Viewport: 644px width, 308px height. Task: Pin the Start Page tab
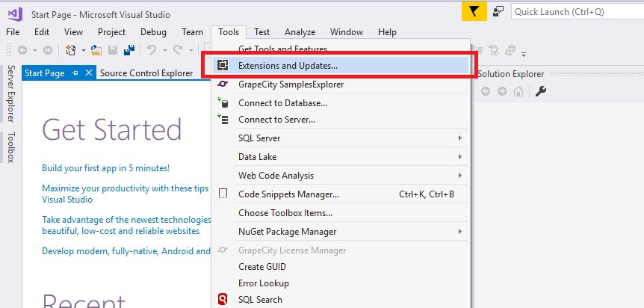point(75,73)
